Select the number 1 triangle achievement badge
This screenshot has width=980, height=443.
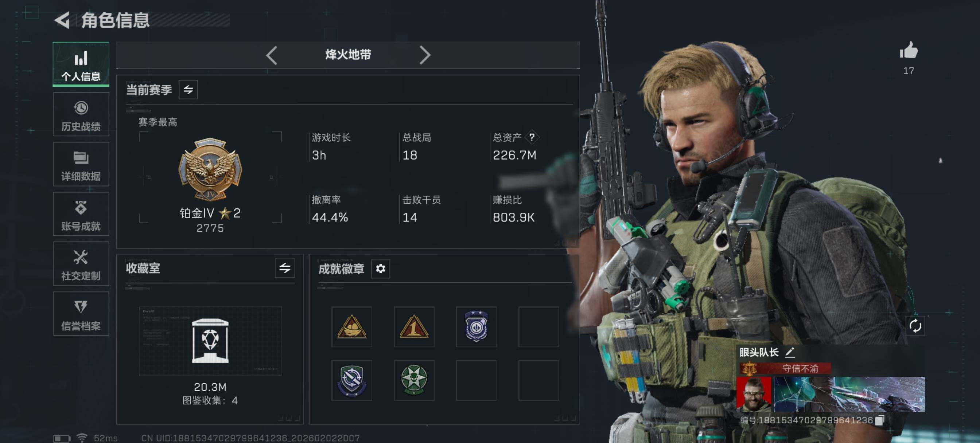(414, 327)
